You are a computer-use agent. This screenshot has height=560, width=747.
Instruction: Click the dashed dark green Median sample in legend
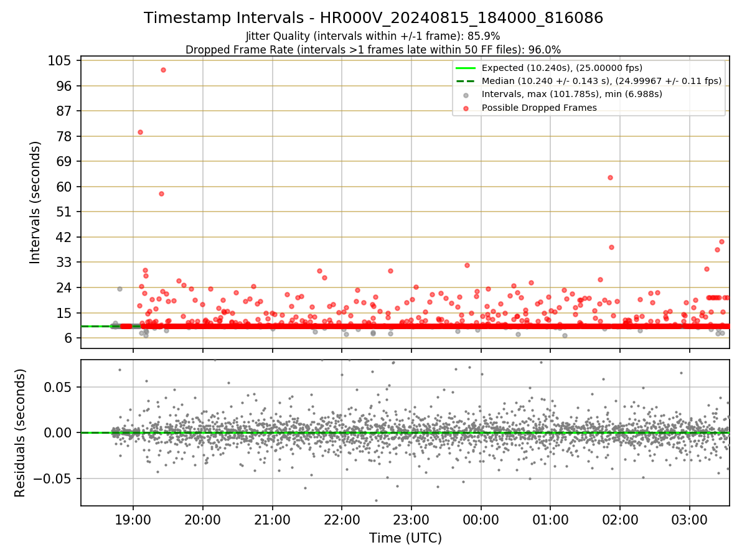pyautogui.click(x=466, y=81)
